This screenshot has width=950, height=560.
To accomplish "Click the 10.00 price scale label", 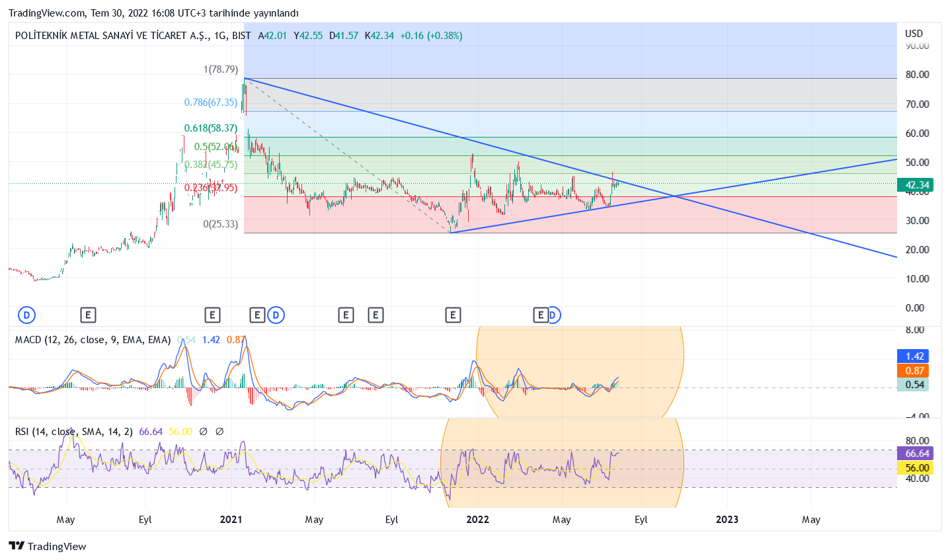I will coord(917,279).
